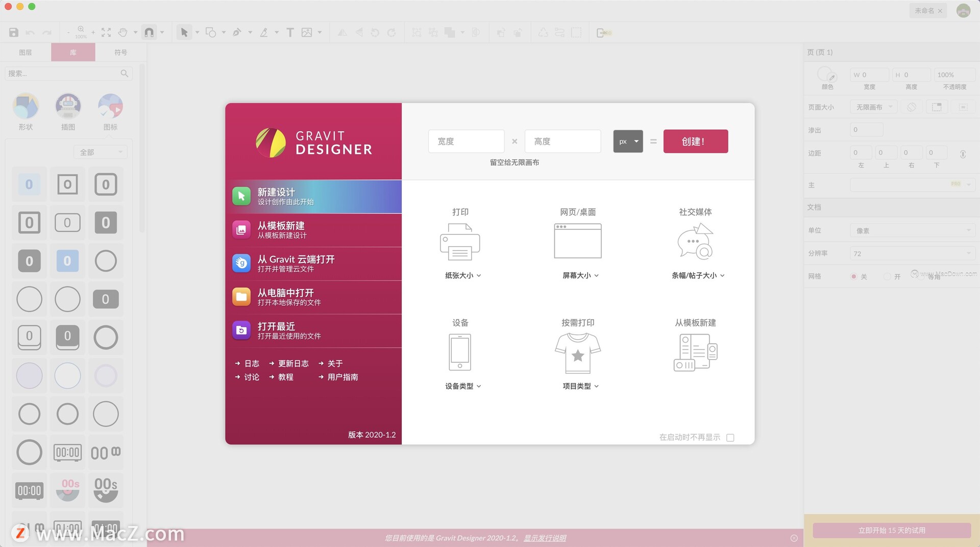Expand the 屏幕大小 dropdown

point(580,275)
